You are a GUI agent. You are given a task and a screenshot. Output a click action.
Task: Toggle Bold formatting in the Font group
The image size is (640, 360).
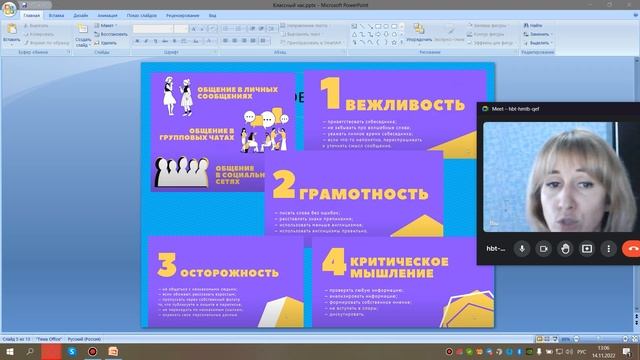137,41
